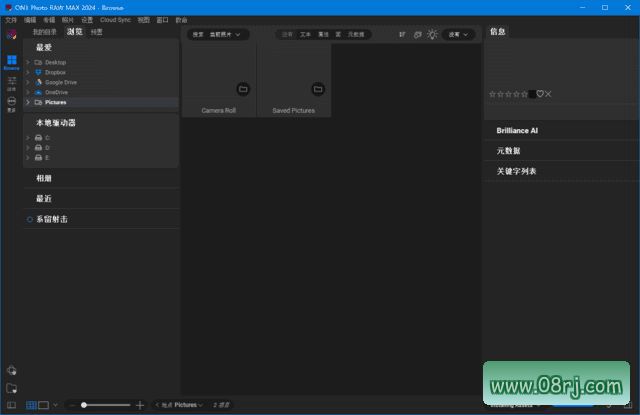640x415 pixels.
Task: Click the 最爱 favorites header
Action: pos(44,47)
